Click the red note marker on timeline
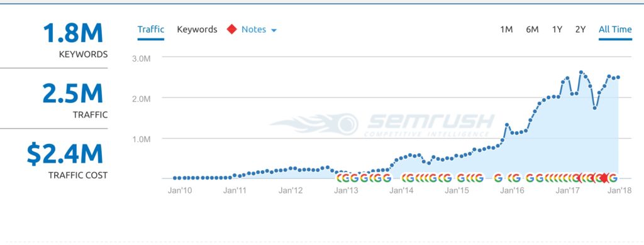Viewport: 644px width, 245px height. coord(604,178)
